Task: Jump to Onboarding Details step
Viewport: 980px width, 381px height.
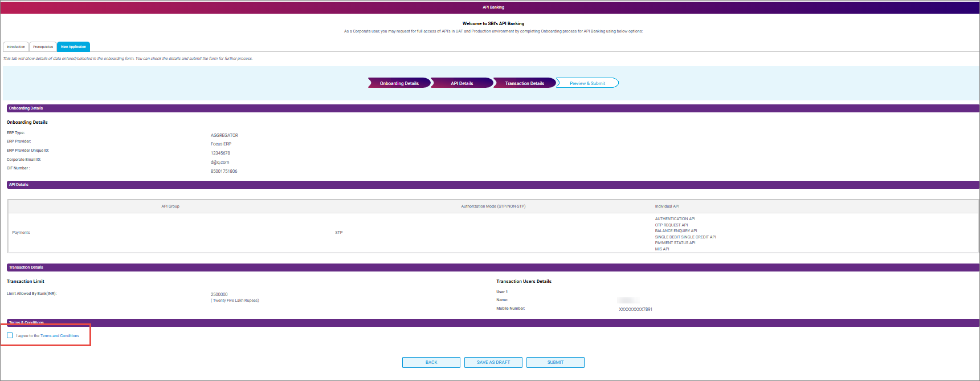Action: click(399, 83)
